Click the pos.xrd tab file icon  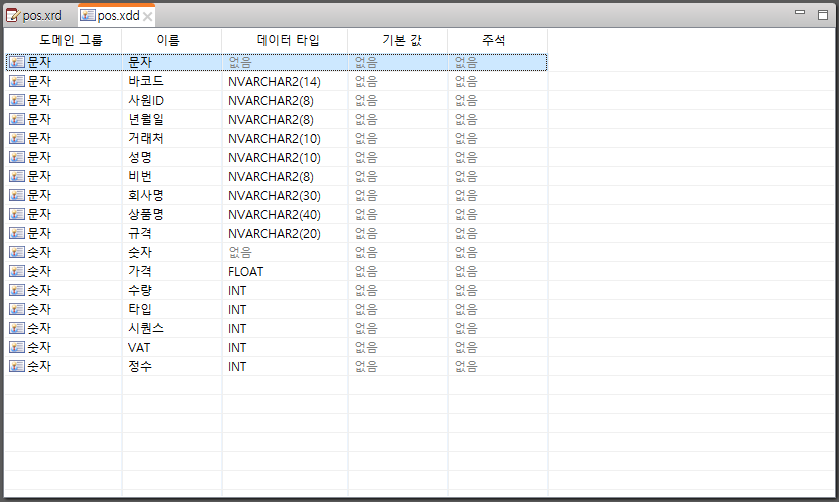(x=13, y=16)
